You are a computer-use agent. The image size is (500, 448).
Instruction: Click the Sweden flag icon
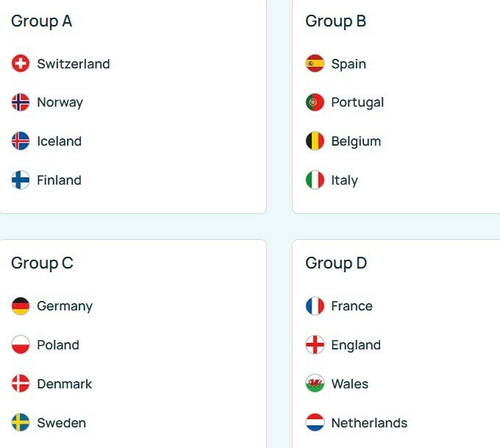pos(21,423)
